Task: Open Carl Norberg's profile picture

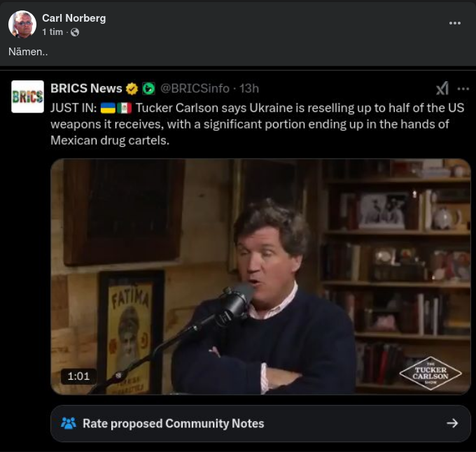Action: point(22,24)
